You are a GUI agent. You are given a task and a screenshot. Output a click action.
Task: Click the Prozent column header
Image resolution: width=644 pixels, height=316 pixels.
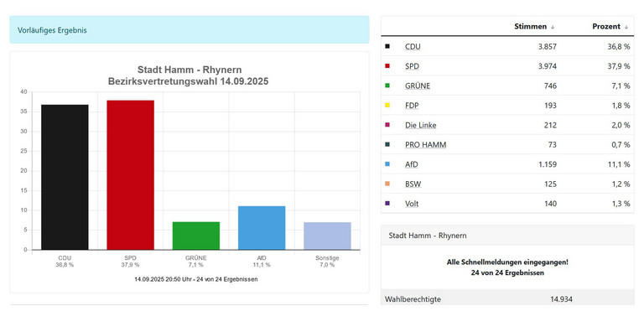click(x=606, y=27)
